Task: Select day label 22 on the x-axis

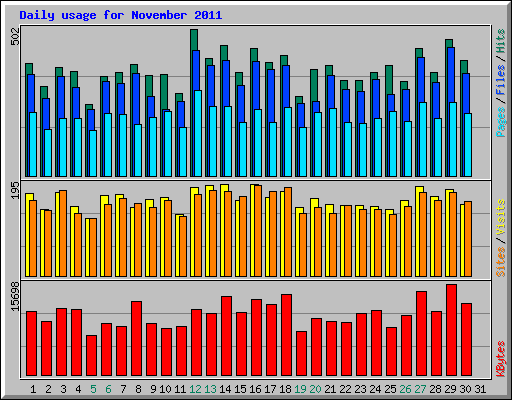Action: (x=345, y=389)
